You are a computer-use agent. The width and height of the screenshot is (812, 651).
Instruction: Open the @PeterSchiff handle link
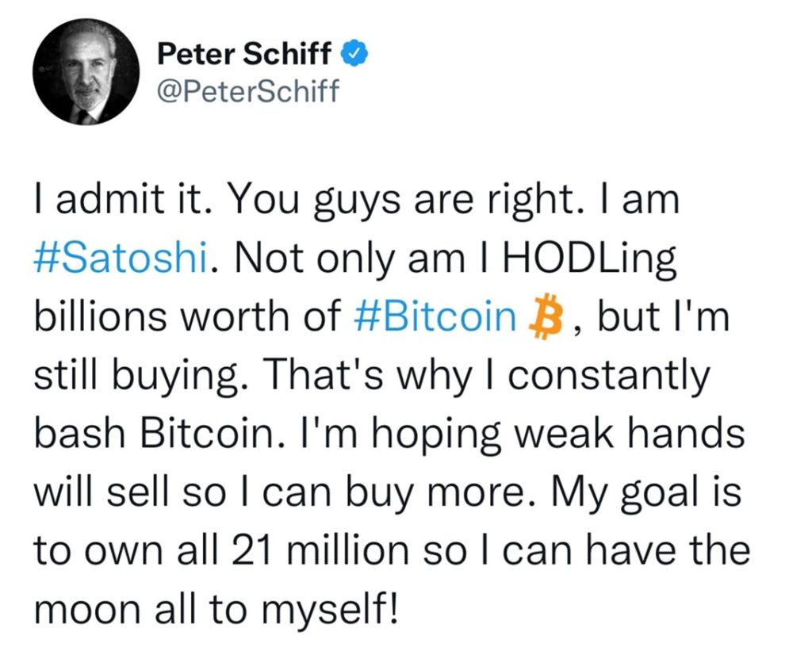coord(247,92)
